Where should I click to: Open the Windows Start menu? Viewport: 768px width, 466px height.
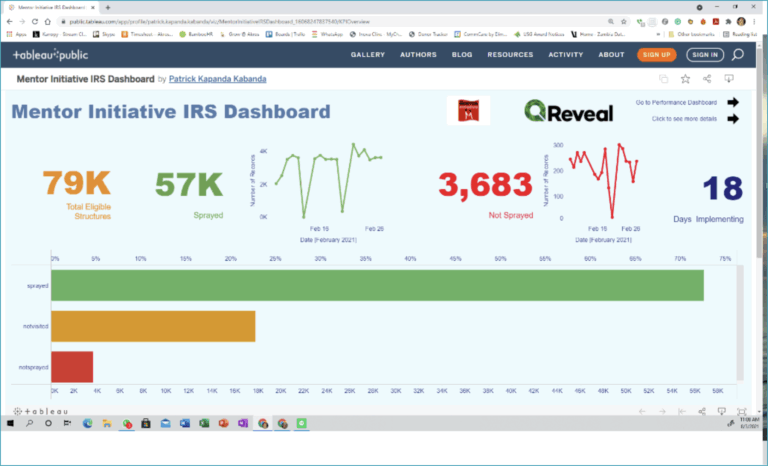click(12, 424)
